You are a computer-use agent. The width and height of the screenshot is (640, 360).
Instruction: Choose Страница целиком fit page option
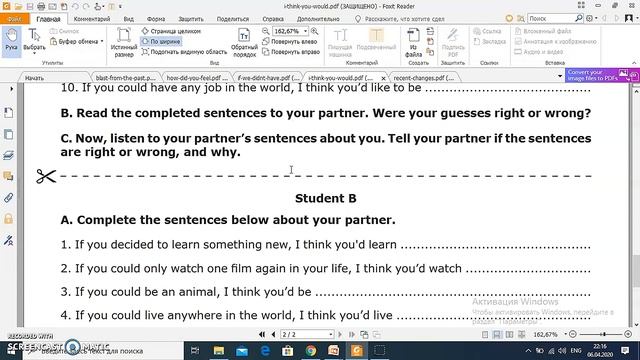coord(171,31)
